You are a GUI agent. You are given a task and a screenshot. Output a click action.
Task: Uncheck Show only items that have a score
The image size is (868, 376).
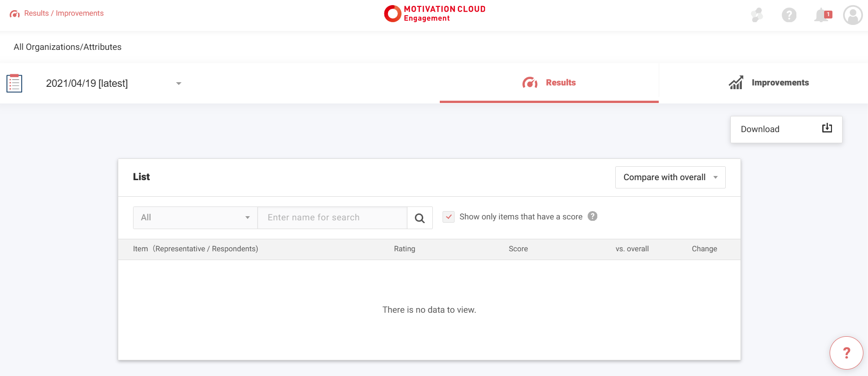pos(449,217)
